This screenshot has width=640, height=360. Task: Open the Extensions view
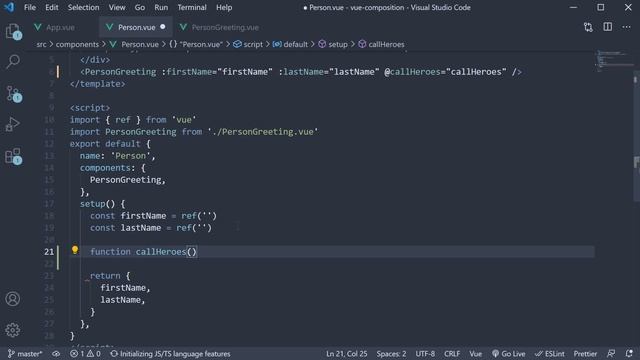point(13,156)
